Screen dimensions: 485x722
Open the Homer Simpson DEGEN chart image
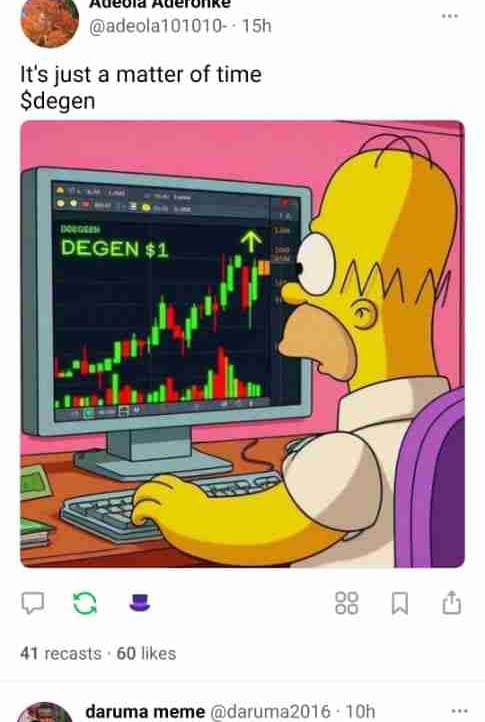243,344
